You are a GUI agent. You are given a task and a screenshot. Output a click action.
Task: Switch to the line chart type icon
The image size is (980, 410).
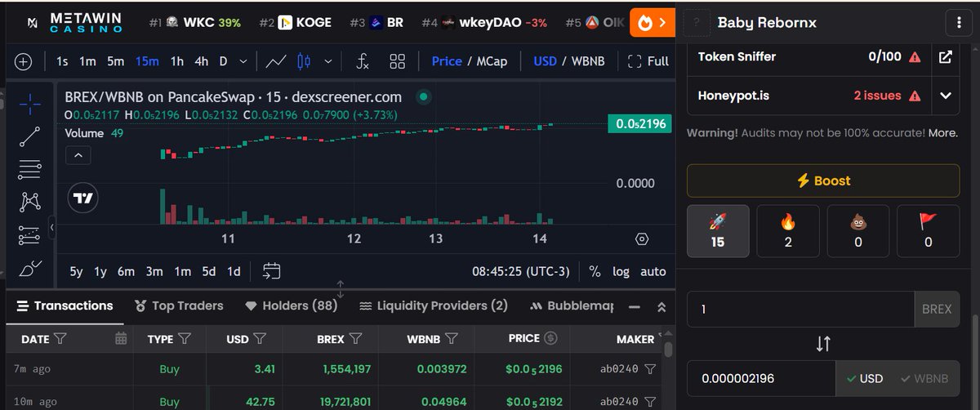coord(276,61)
